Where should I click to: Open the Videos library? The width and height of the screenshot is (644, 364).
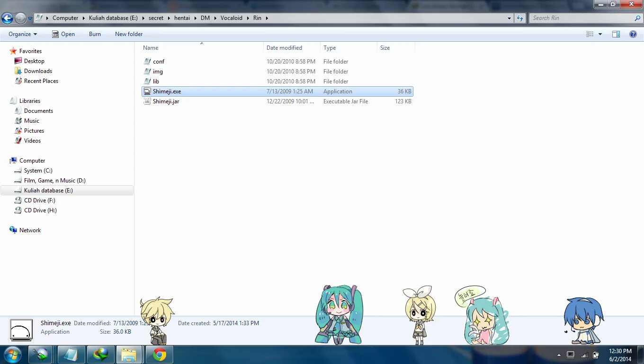point(32,141)
